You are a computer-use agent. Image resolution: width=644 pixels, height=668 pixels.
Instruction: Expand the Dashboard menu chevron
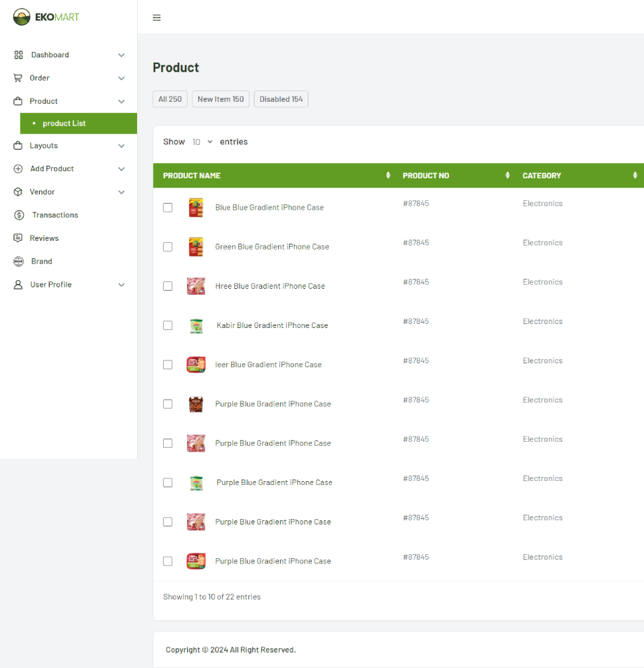pos(121,55)
